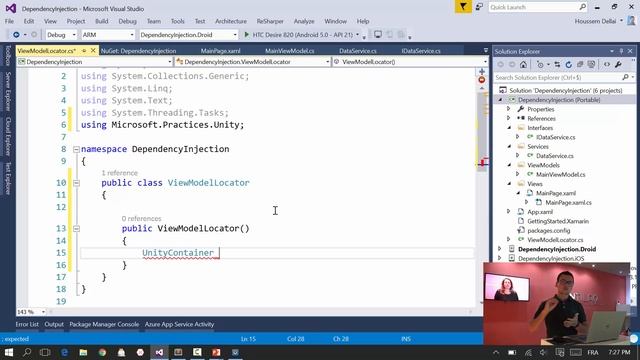Open the Debug configuration dropdown
The width and height of the screenshot is (640, 360).
pyautogui.click(x=61, y=35)
